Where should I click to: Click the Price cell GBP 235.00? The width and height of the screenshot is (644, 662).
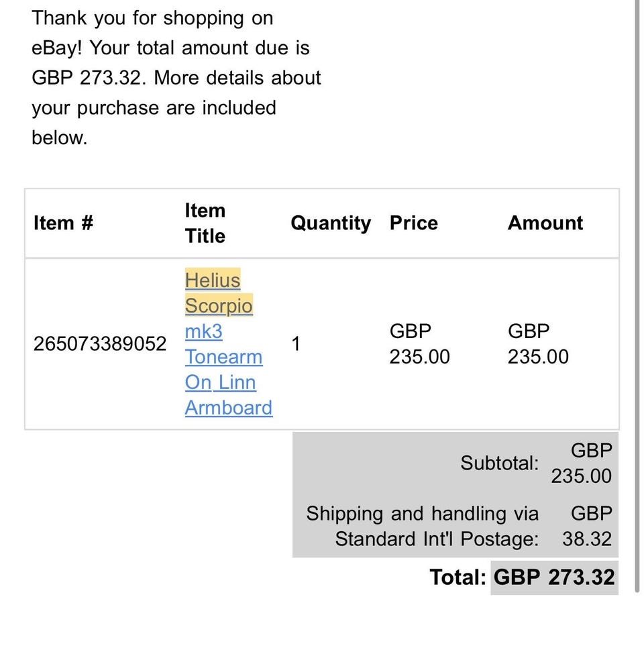coord(419,343)
